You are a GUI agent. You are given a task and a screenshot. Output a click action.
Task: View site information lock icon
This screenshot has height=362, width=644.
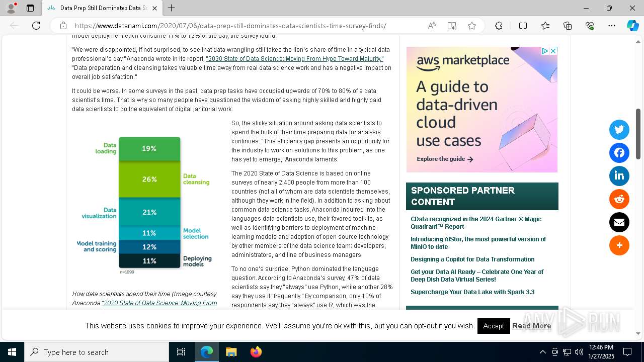(x=63, y=26)
